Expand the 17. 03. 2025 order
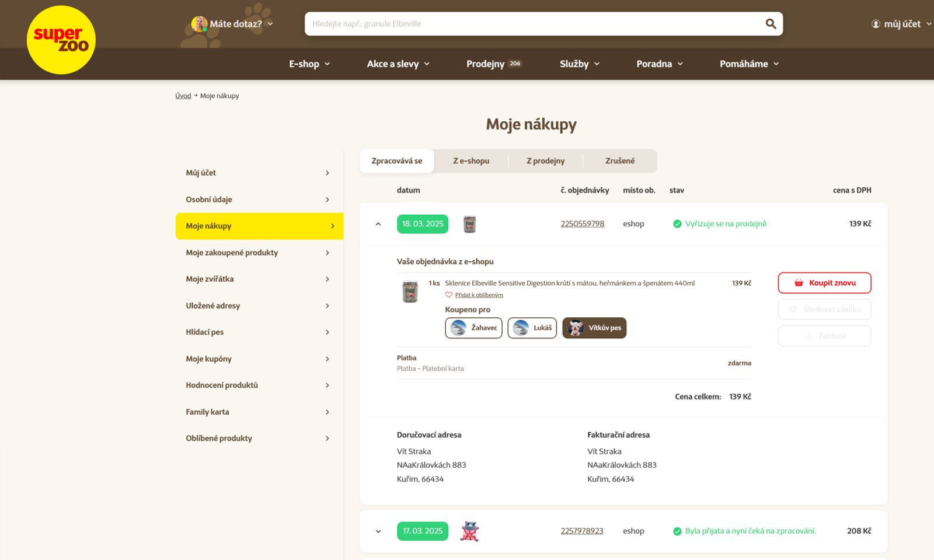 378,531
